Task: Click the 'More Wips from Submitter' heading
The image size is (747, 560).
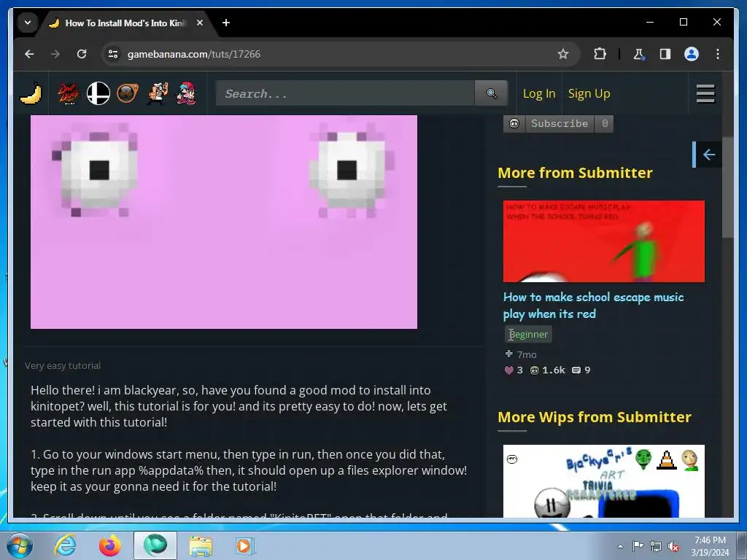Action: [x=594, y=417]
